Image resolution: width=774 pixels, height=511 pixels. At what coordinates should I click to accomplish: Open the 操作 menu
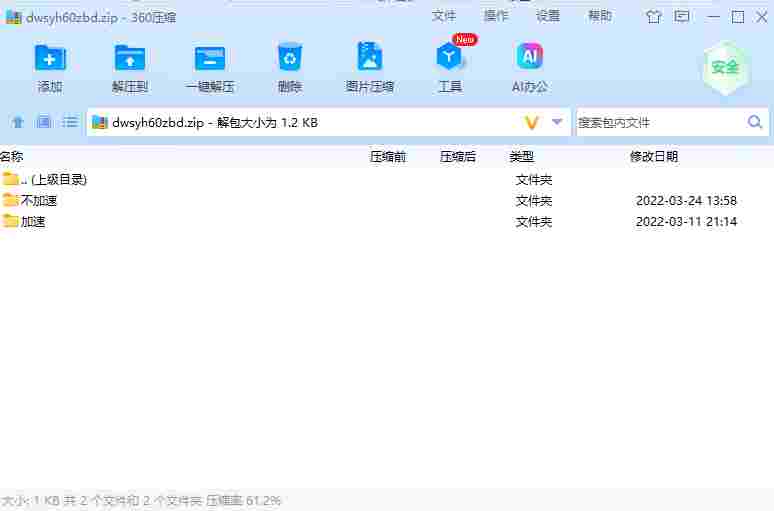click(496, 16)
